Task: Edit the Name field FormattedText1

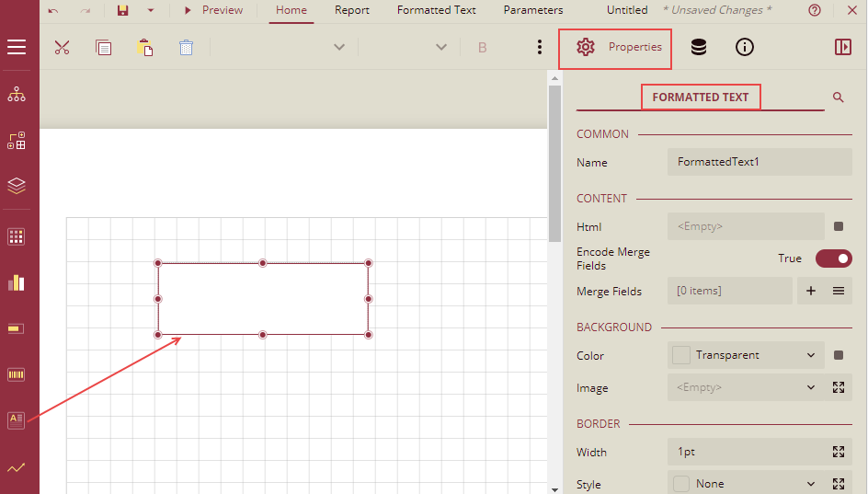Action: coord(759,162)
